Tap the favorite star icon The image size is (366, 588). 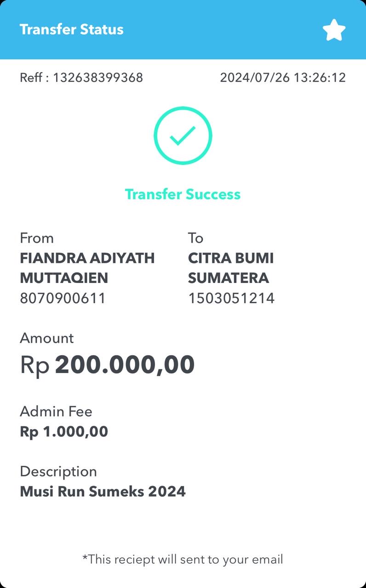[x=334, y=30]
